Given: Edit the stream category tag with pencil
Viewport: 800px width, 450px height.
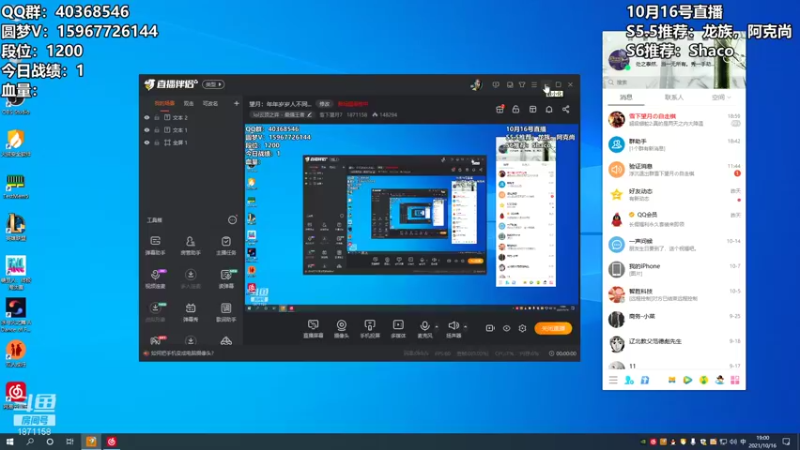Looking at the screenshot, I should click(x=310, y=115).
